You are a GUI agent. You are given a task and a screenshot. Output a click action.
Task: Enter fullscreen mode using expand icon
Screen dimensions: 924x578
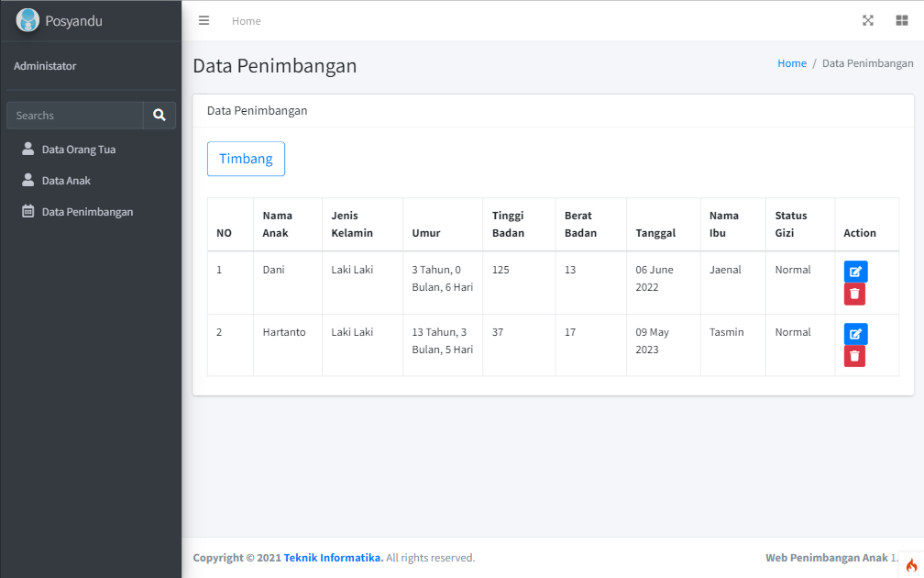tap(868, 21)
